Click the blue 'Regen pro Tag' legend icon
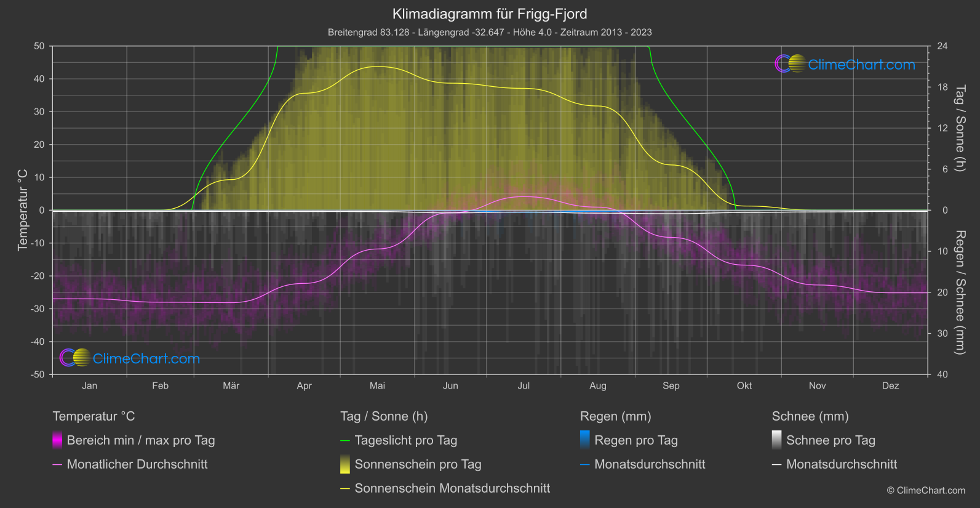The image size is (980, 508). point(585,440)
